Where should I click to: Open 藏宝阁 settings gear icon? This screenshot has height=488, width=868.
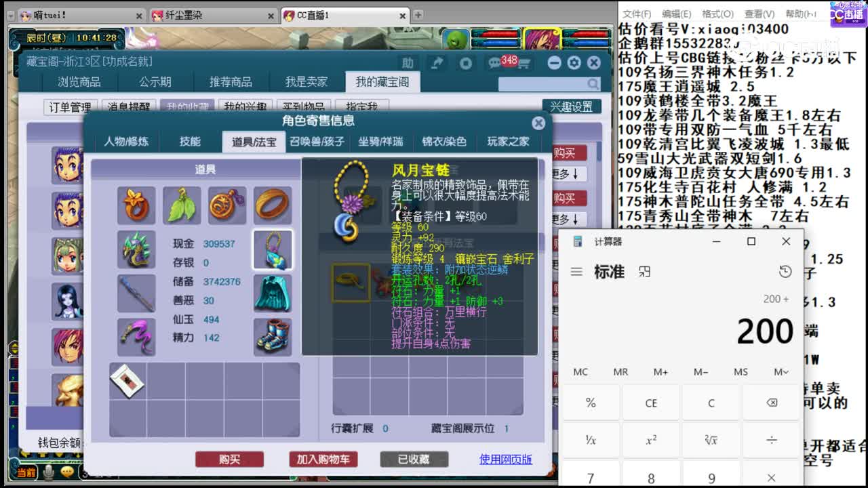pyautogui.click(x=574, y=63)
